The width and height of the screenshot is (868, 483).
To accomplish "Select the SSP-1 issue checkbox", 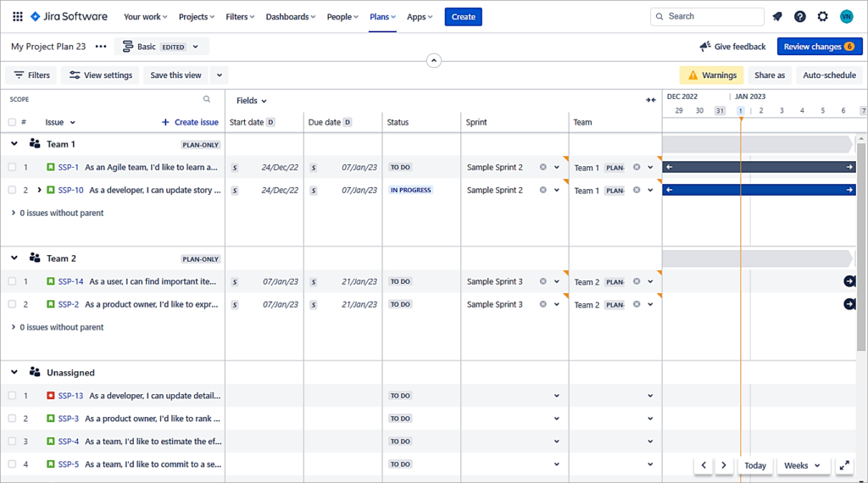I will (12, 168).
